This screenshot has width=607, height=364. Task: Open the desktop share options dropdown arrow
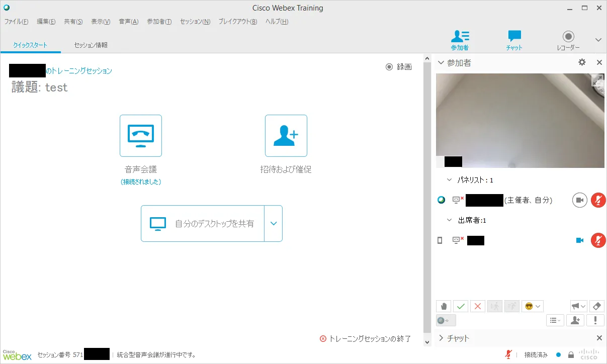tap(274, 224)
